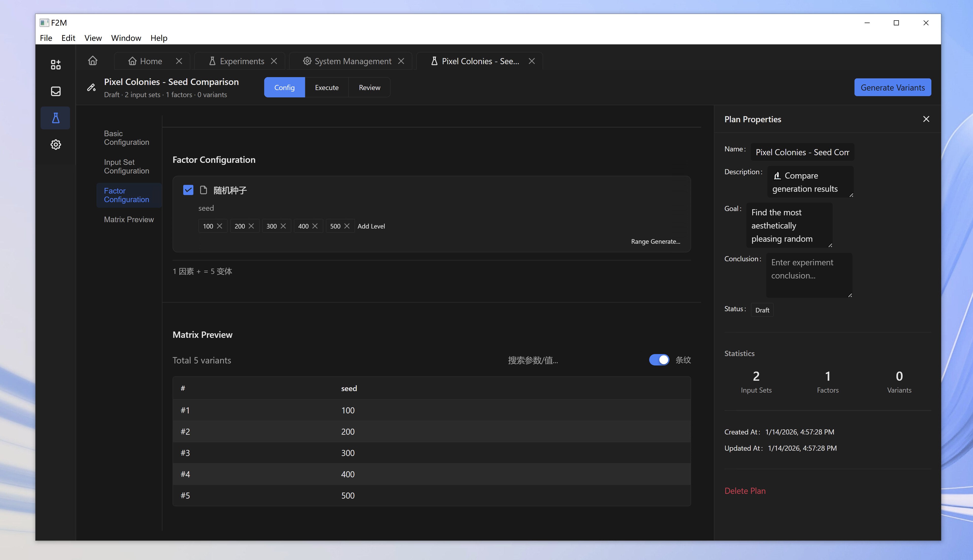This screenshot has width=973, height=560.
Task: Uncheck the 随机种子 factor checkbox
Action: click(x=188, y=190)
